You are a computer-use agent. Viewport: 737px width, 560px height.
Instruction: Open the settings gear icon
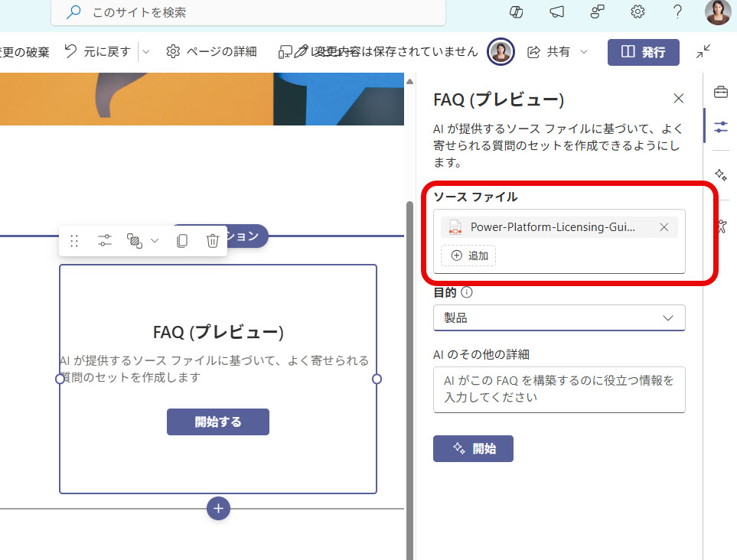(x=638, y=11)
